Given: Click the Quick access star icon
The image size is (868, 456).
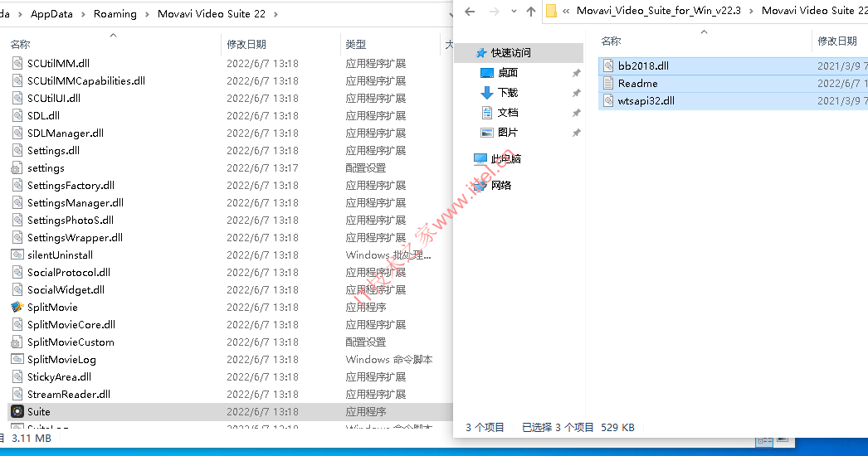Looking at the screenshot, I should coord(481,52).
